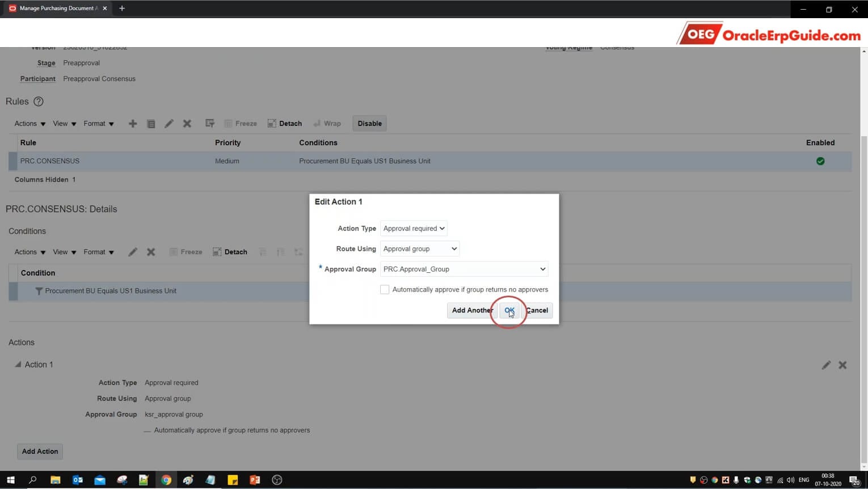Delete the selected rule with the Rules X icon
The height and width of the screenshot is (489, 868).
point(187,124)
